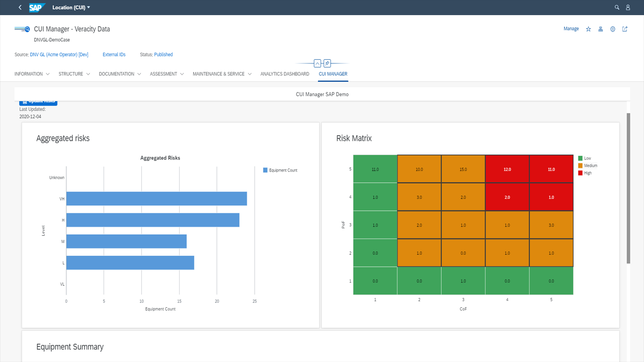This screenshot has height=362, width=644.
Task: Open the DNV GL (Acme Operator) [Dev] link
Action: pyautogui.click(x=59, y=55)
